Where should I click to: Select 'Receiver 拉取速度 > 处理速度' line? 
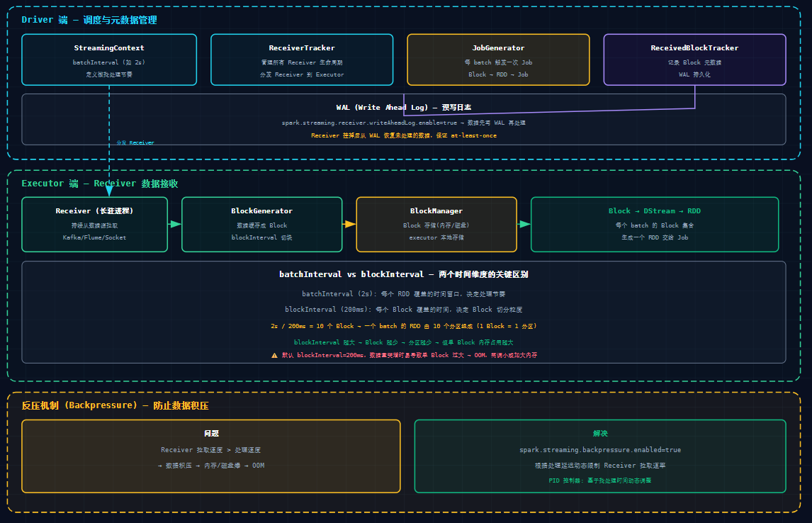[x=210, y=450]
